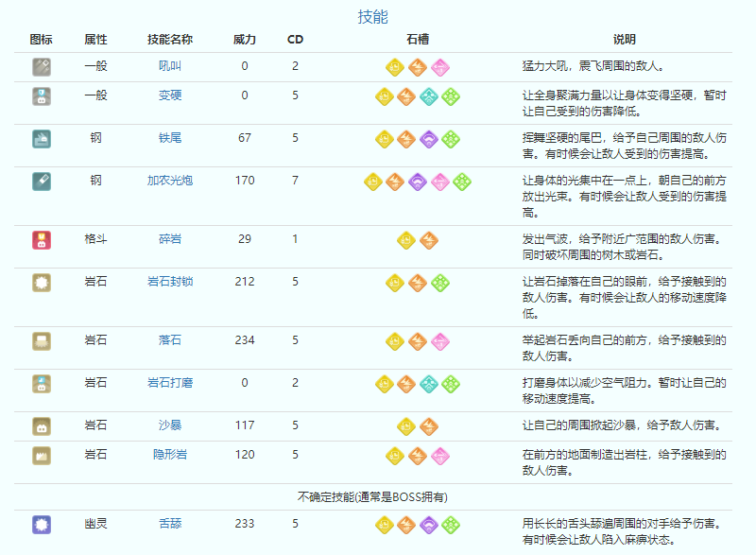Open the 铁尾 skill link

click(170, 137)
